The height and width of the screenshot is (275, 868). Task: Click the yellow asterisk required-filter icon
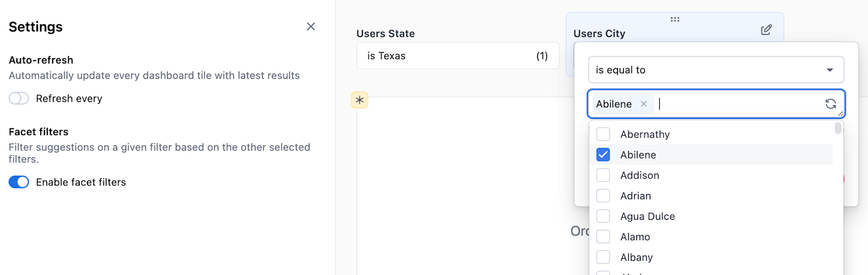tap(360, 100)
